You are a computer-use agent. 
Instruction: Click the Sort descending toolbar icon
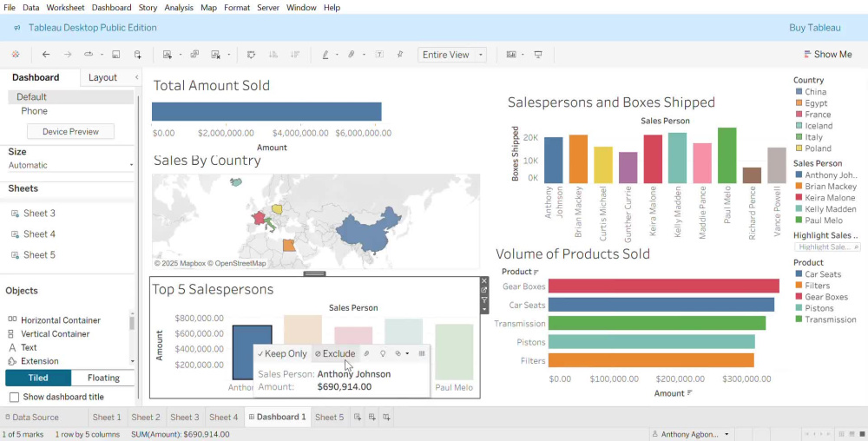295,54
